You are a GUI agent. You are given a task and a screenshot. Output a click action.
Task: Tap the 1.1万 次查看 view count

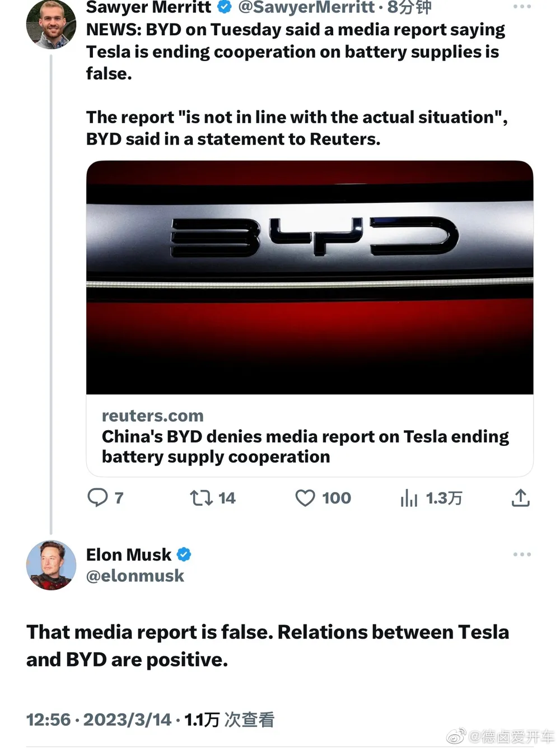230,720
